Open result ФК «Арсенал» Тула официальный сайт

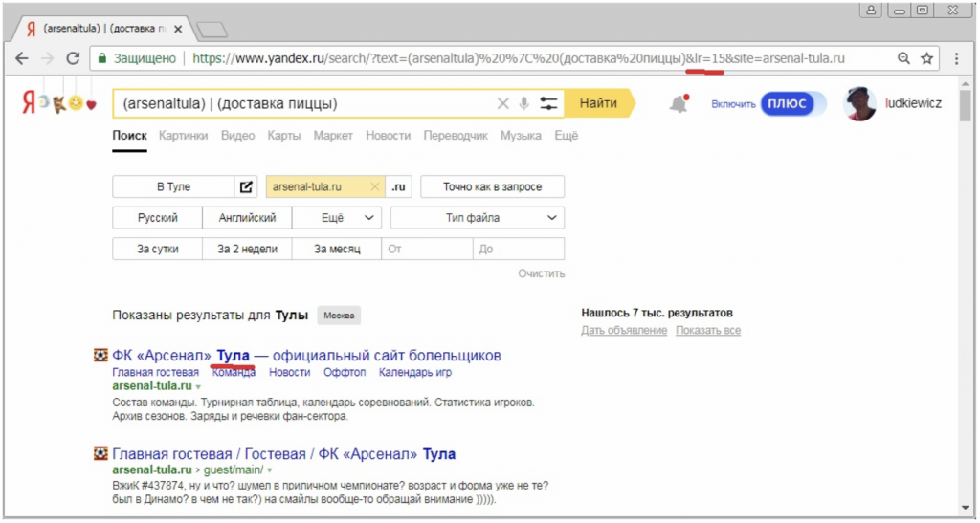(x=307, y=356)
